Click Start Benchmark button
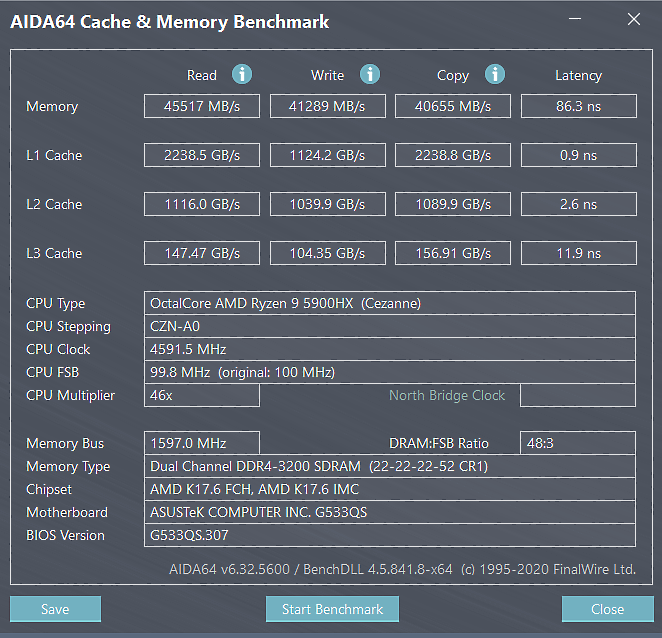 pyautogui.click(x=332, y=609)
